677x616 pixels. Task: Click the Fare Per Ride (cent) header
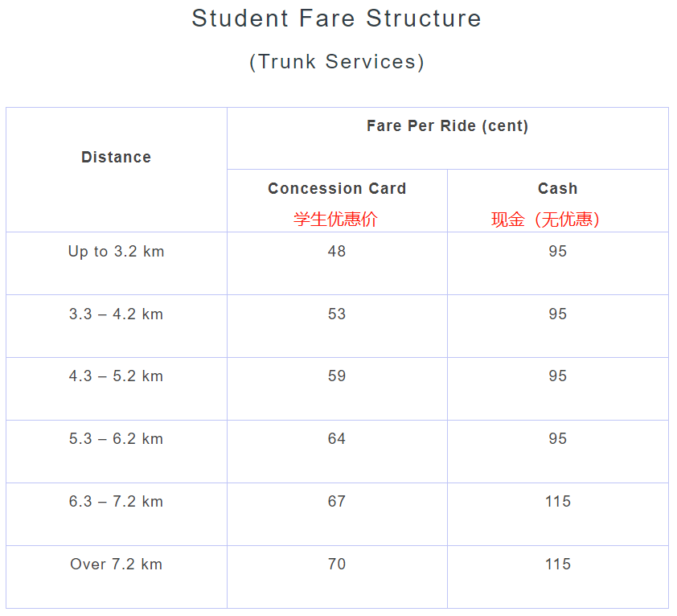point(447,126)
